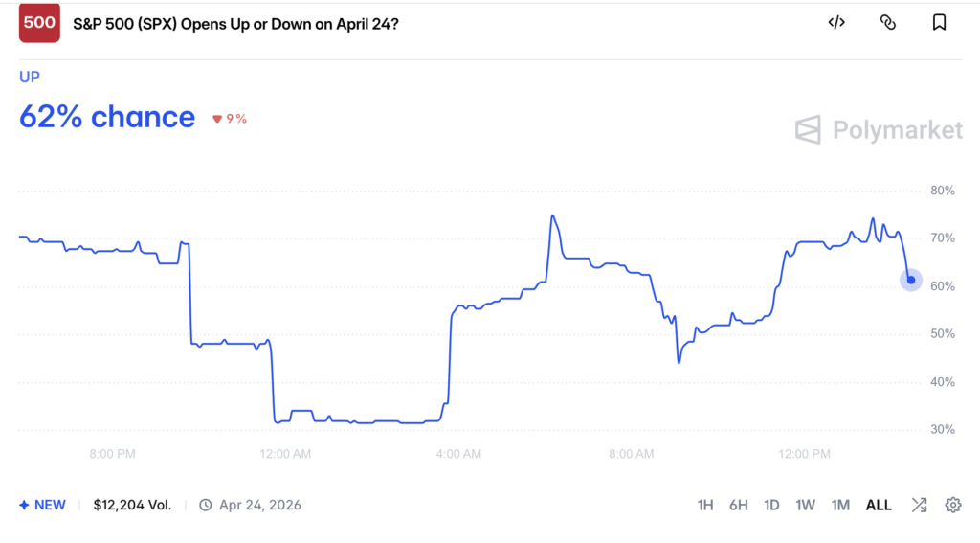Click the embed code icon
Image resolution: width=980 pixels, height=543 pixels.
pos(835,23)
